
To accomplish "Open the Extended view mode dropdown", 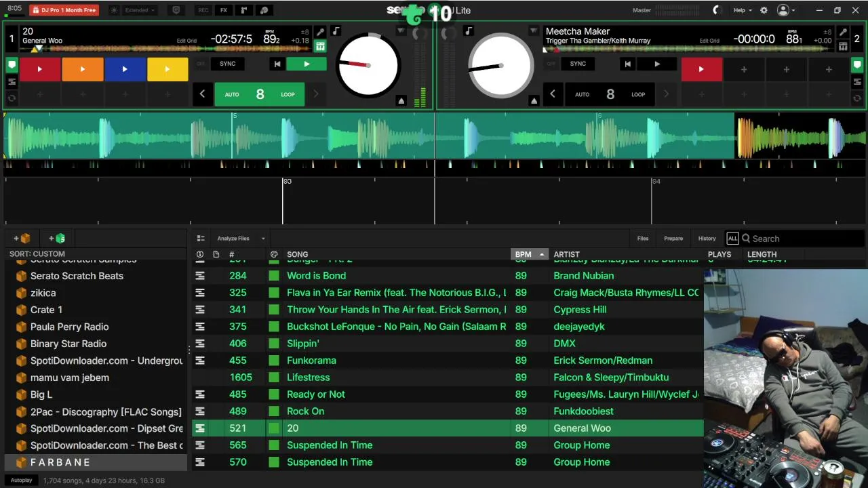I will tap(140, 10).
